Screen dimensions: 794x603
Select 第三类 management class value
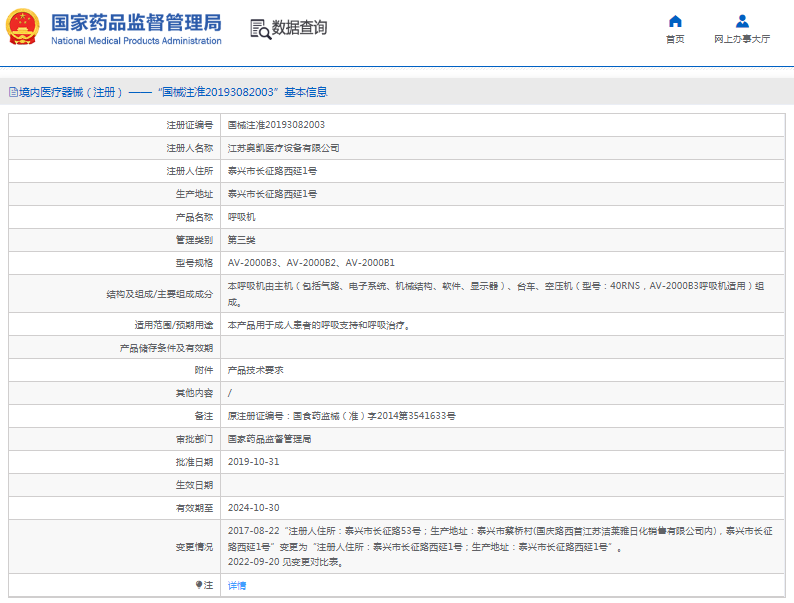click(x=242, y=240)
